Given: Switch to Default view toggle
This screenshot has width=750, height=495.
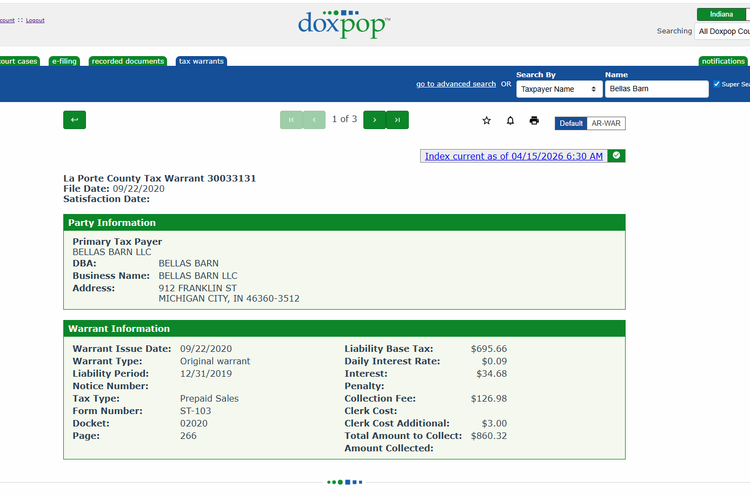Looking at the screenshot, I should click(x=571, y=123).
